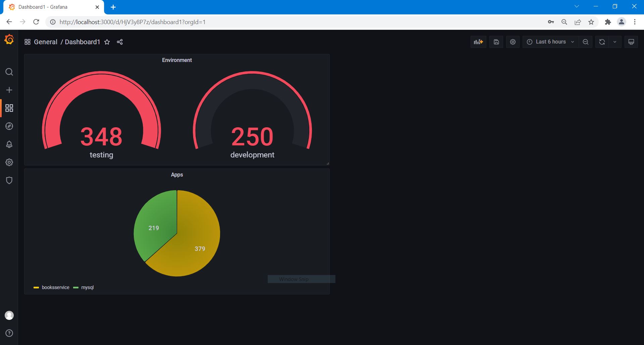Viewport: 644px width, 345px height.
Task: Open dashboard settings gear in toolbar
Action: (513, 42)
